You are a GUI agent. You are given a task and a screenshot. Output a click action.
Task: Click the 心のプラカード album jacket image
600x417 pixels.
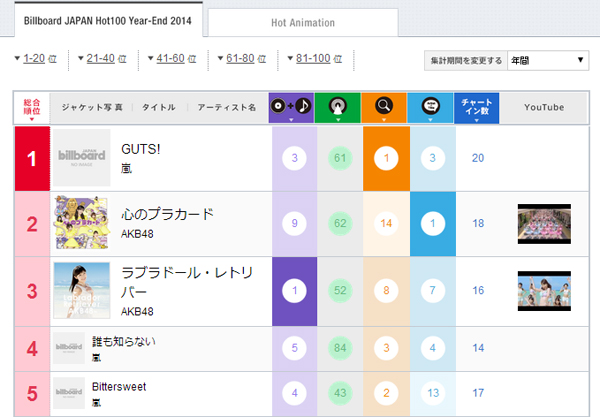click(x=82, y=222)
